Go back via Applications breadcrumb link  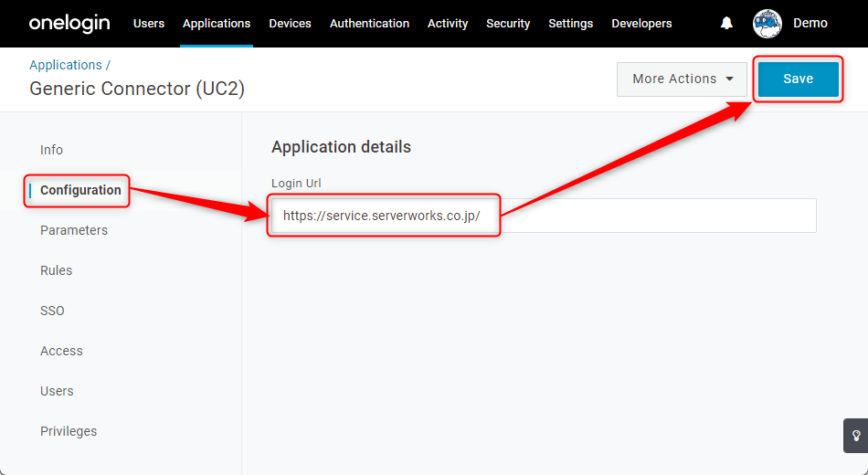[x=66, y=65]
